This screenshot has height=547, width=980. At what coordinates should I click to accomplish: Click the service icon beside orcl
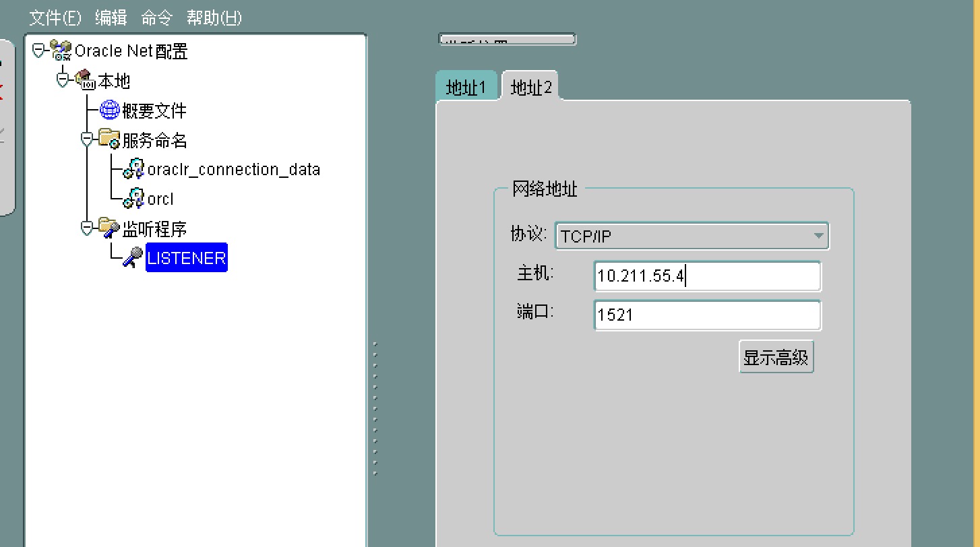(x=133, y=199)
